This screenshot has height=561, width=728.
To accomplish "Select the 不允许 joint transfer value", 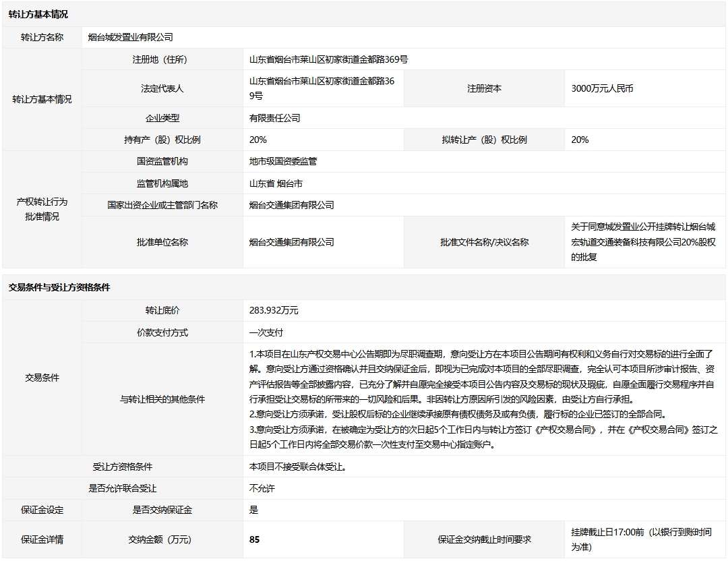I will (262, 488).
